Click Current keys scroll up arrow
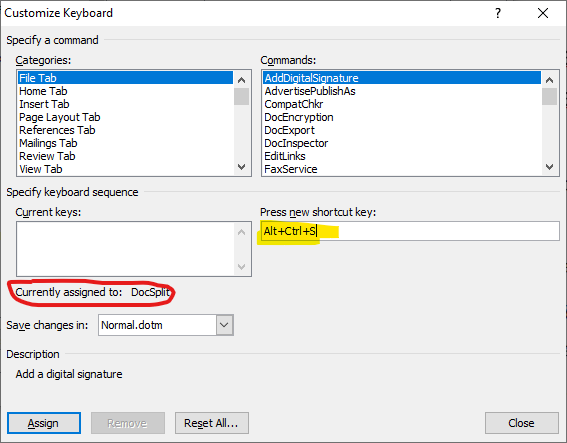The height and width of the screenshot is (443, 567). (x=242, y=232)
